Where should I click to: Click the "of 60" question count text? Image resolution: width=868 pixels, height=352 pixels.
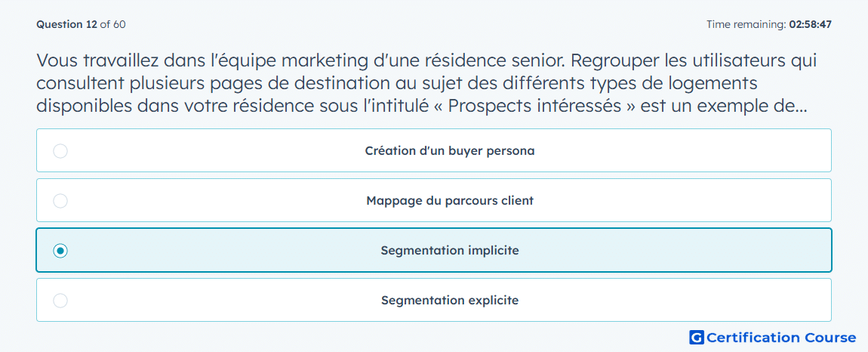[112, 24]
